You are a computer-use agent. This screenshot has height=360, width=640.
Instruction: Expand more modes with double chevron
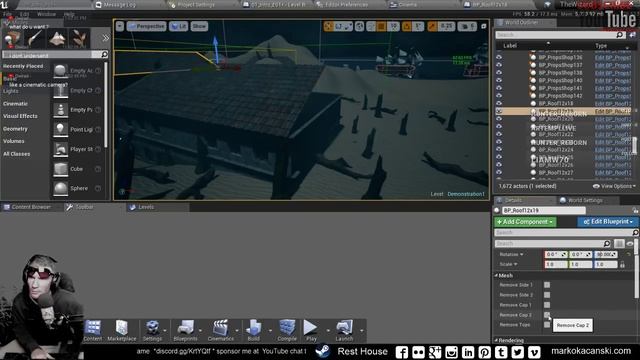[x=105, y=38]
